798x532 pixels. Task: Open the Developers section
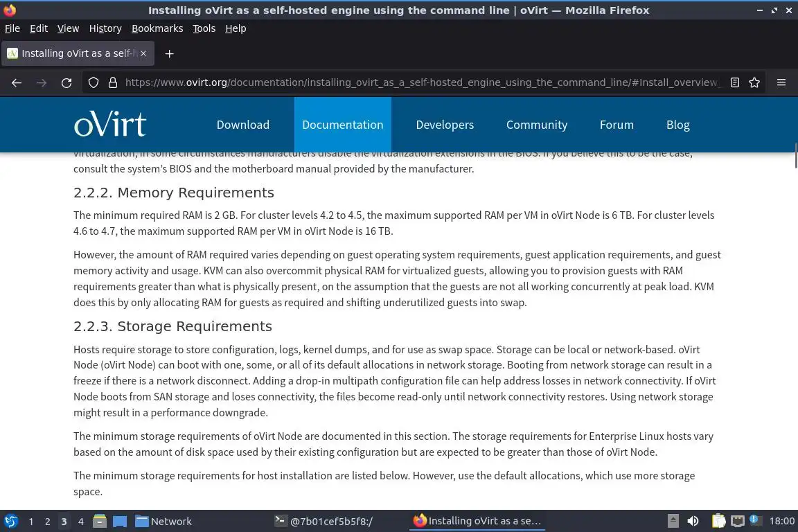[x=445, y=125]
